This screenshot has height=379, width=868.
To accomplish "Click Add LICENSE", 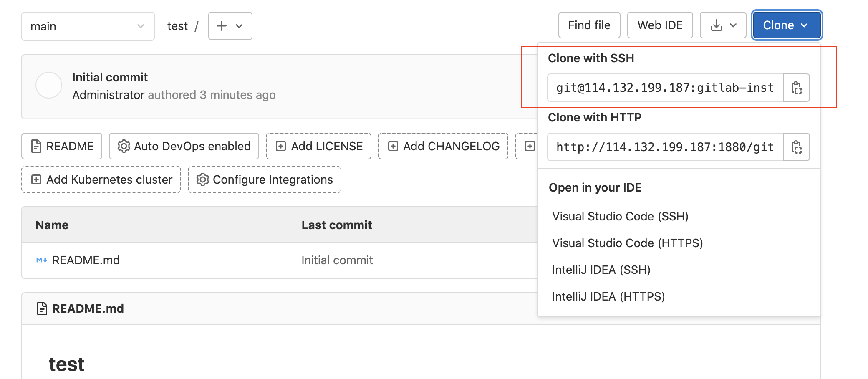I will [x=319, y=146].
